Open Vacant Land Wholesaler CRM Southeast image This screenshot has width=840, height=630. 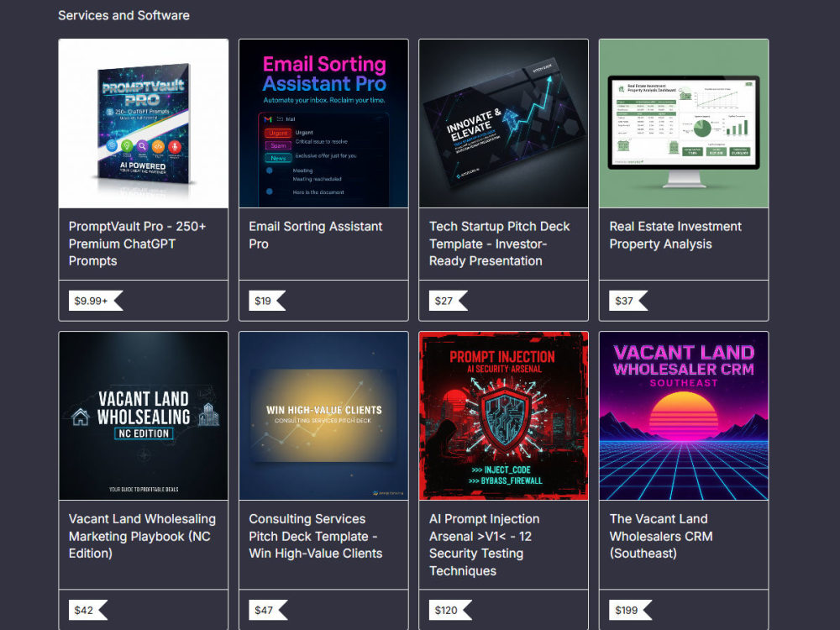pyautogui.click(x=684, y=416)
